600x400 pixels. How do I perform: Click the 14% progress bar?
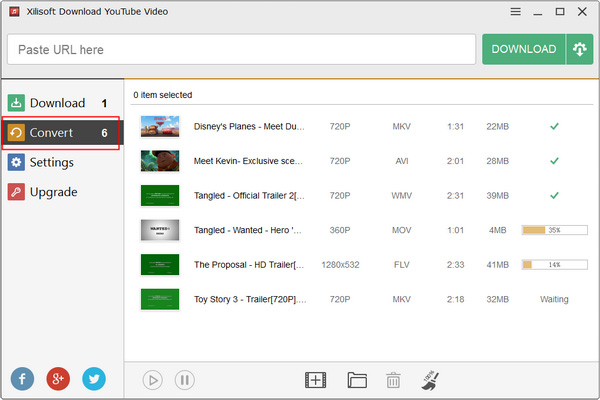(x=554, y=264)
